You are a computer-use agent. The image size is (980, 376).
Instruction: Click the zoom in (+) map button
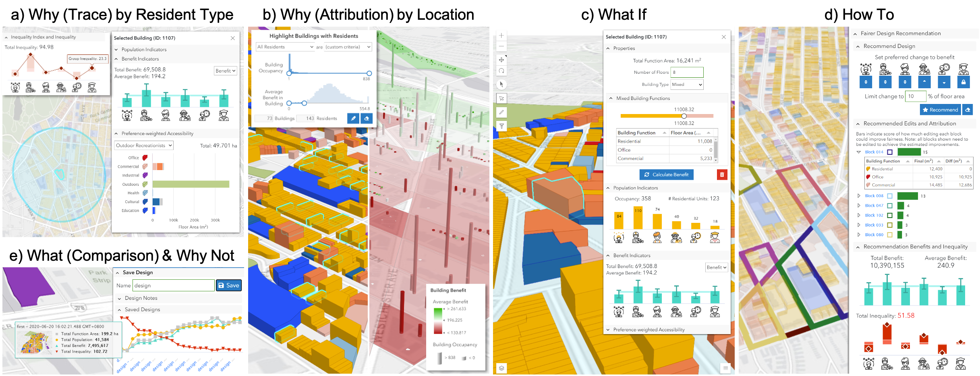click(501, 35)
